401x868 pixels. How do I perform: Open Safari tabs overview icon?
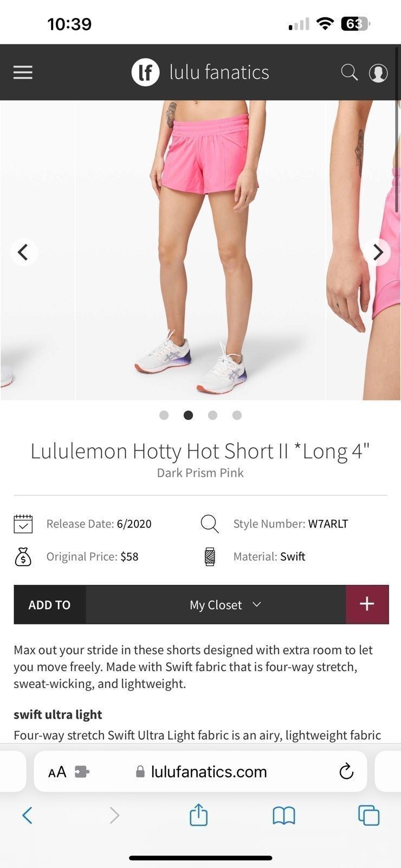368,815
